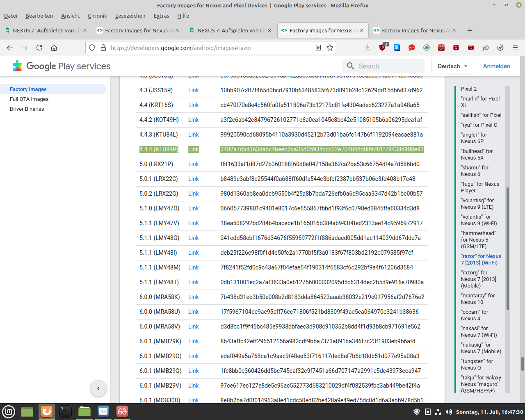Screen dimensions: 525x420
Task: Open the Deutsch language dropdown
Action: pyautogui.click(x=452, y=66)
